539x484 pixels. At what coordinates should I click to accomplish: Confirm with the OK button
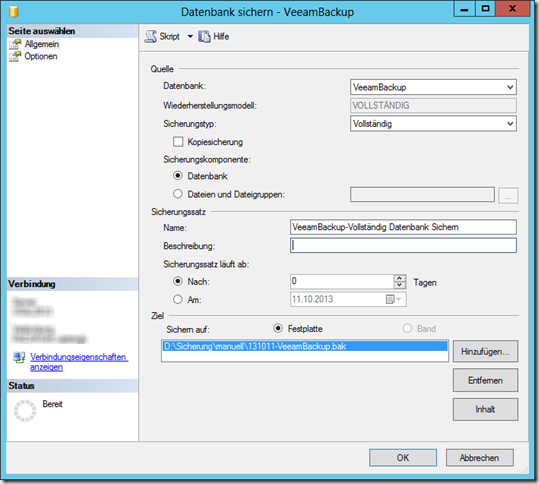pyautogui.click(x=403, y=458)
